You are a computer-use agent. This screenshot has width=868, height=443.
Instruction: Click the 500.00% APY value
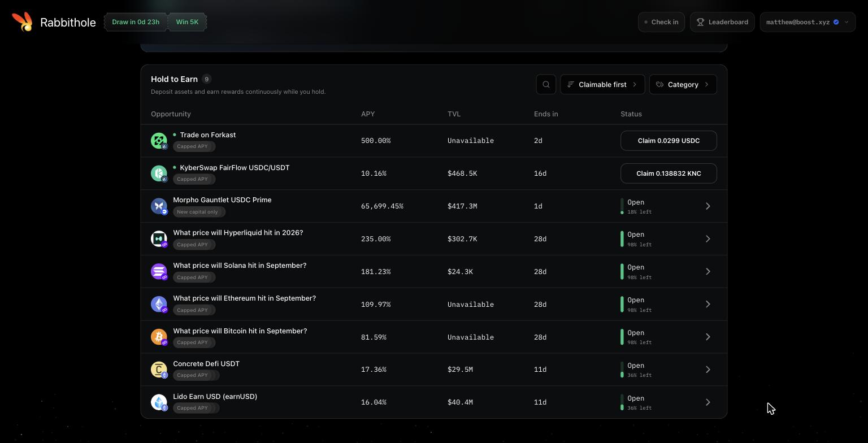(376, 141)
